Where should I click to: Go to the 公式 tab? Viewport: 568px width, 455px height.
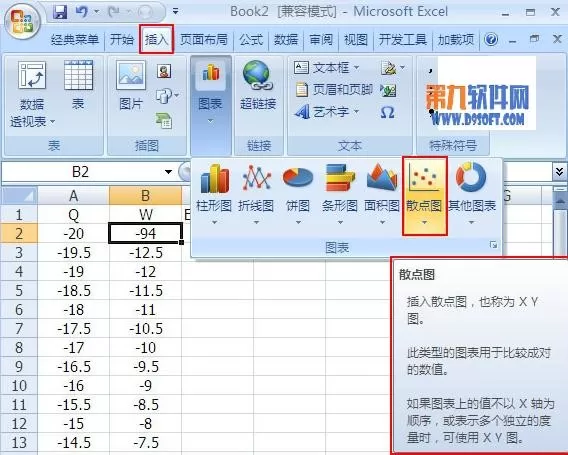coord(251,39)
